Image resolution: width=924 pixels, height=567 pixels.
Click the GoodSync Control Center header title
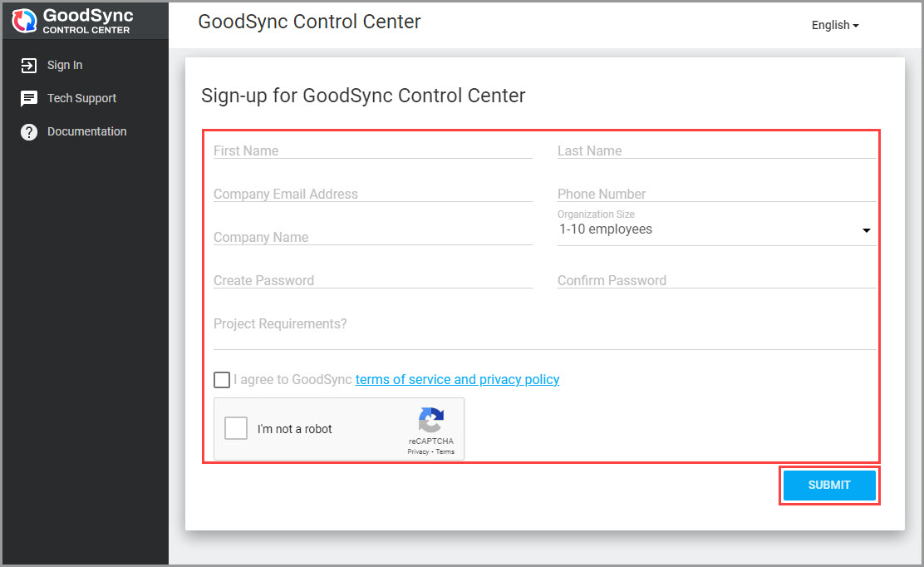pyautogui.click(x=309, y=22)
